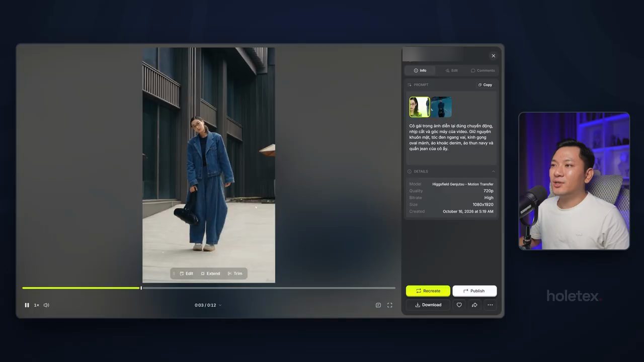The width and height of the screenshot is (644, 362).
Task: Click Trim in the video toolbar
Action: coord(235,274)
